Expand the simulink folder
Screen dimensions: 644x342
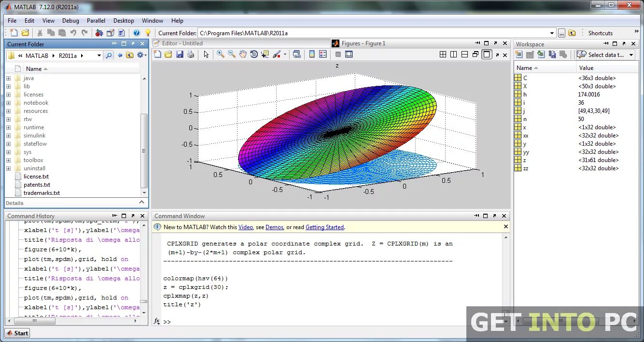8,136
